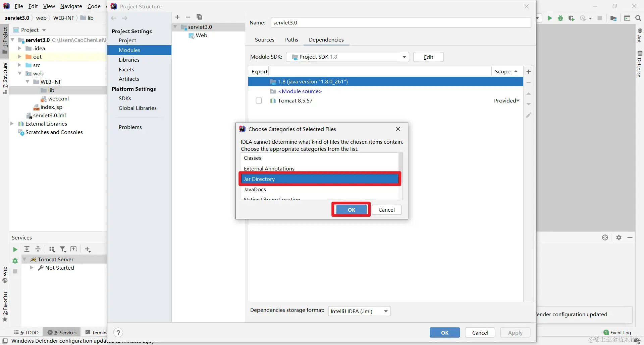Switch to the Paths tab

click(x=291, y=40)
